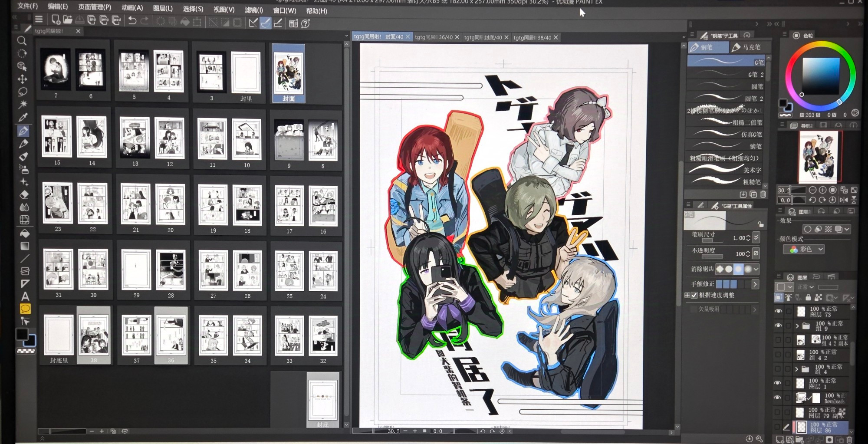Toggle snap to special ruler in command bar
The width and height of the screenshot is (868, 444).
click(265, 23)
